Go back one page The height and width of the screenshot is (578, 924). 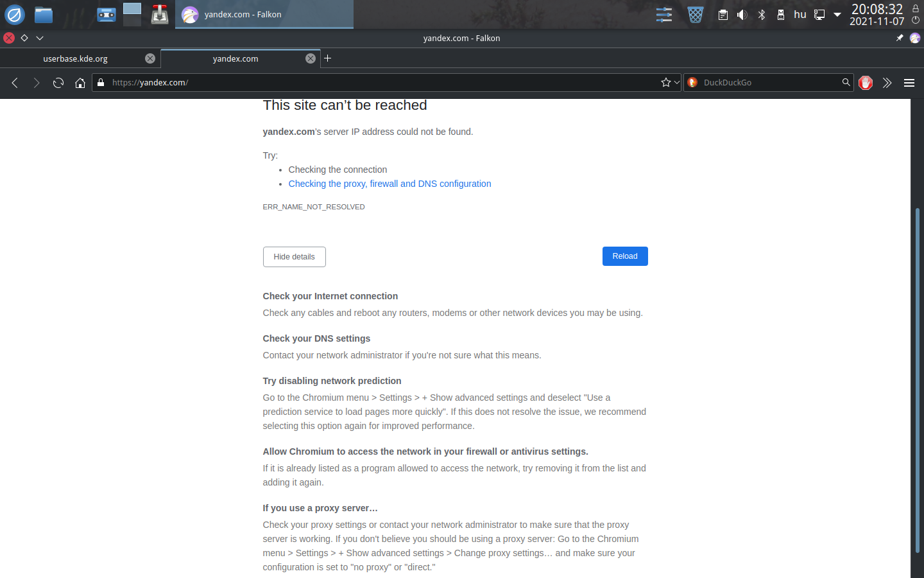15,82
